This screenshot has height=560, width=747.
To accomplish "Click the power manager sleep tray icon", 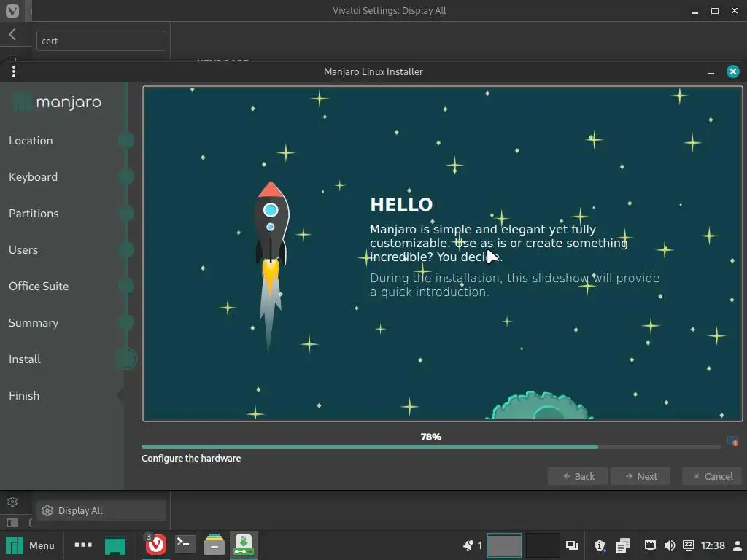I will click(x=689, y=545).
